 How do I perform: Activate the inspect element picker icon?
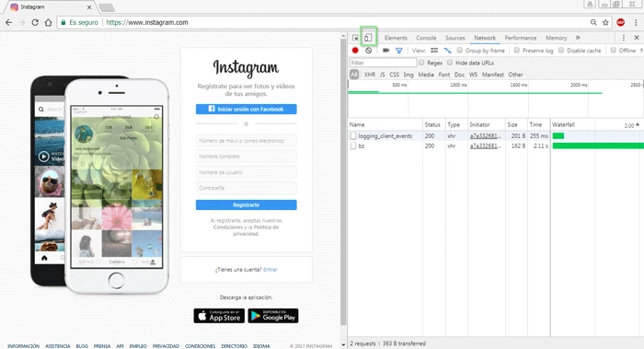pyautogui.click(x=355, y=38)
